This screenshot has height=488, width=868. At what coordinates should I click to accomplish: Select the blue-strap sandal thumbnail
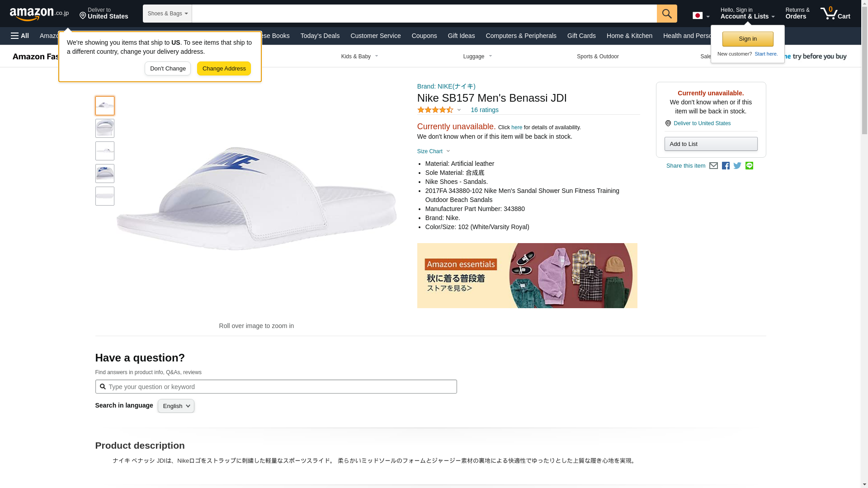(x=105, y=174)
